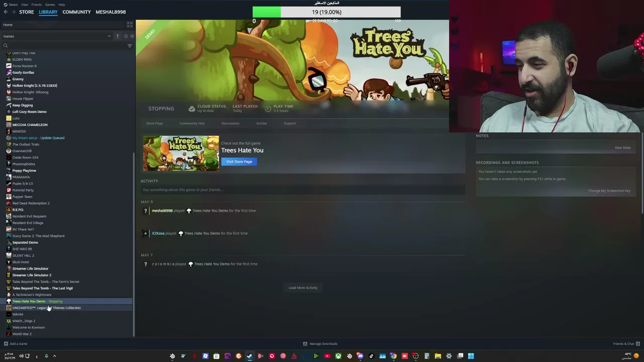Image resolution: width=644 pixels, height=362 pixels.
Task: Sort games with the up arrow icon
Action: point(118,36)
